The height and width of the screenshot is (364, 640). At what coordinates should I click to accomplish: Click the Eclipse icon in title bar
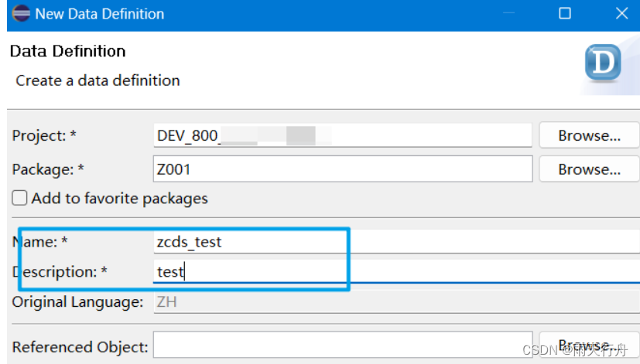click(21, 14)
